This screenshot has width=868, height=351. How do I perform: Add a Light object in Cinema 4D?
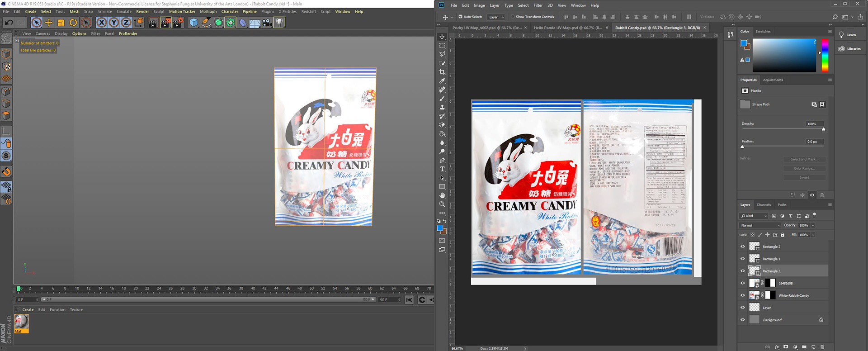click(x=279, y=22)
